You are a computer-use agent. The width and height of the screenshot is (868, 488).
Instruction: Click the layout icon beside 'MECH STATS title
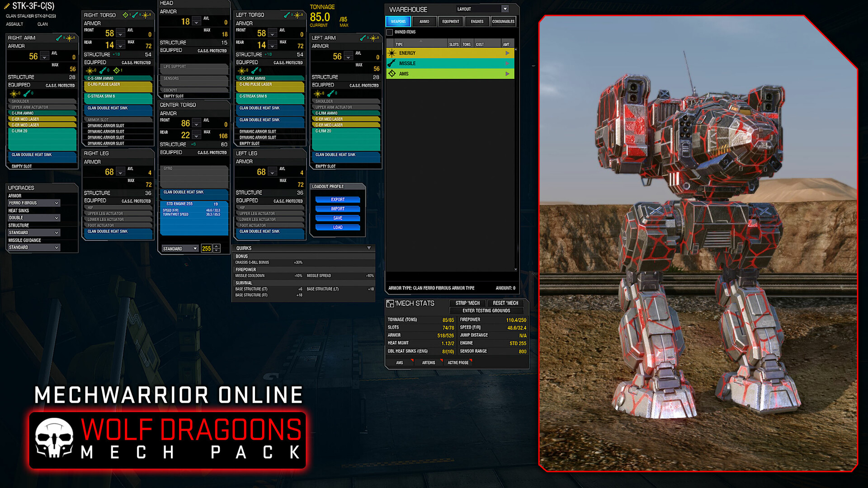click(391, 303)
